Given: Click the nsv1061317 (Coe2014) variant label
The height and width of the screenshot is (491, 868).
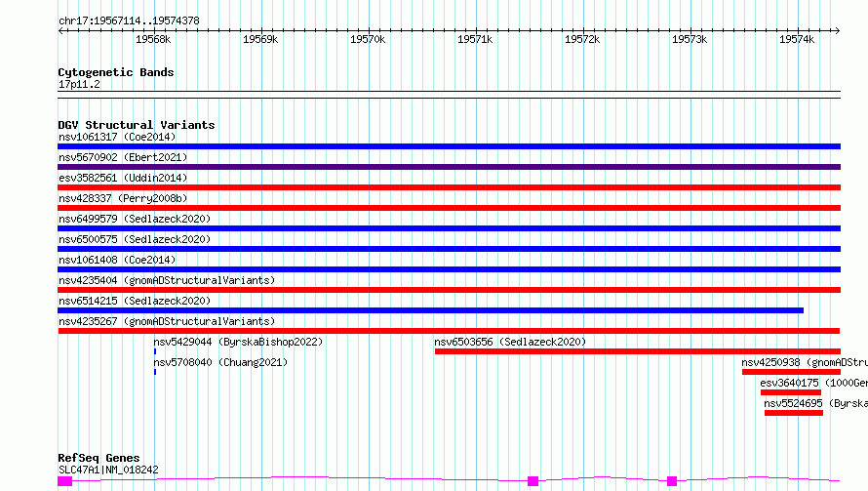Looking at the screenshot, I should (117, 137).
